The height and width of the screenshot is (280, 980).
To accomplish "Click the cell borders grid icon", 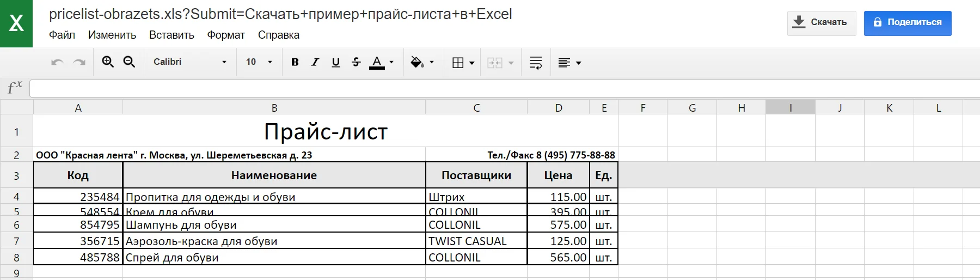I will (458, 63).
